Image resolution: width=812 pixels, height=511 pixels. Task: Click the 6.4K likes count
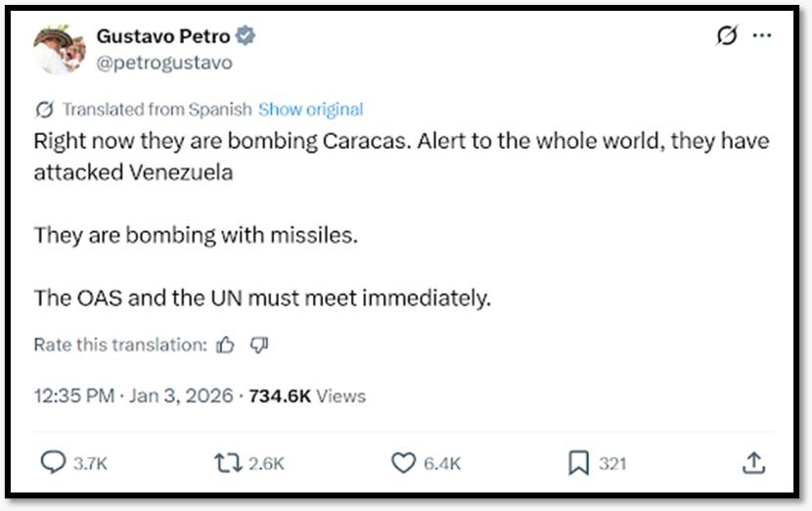coord(441,463)
